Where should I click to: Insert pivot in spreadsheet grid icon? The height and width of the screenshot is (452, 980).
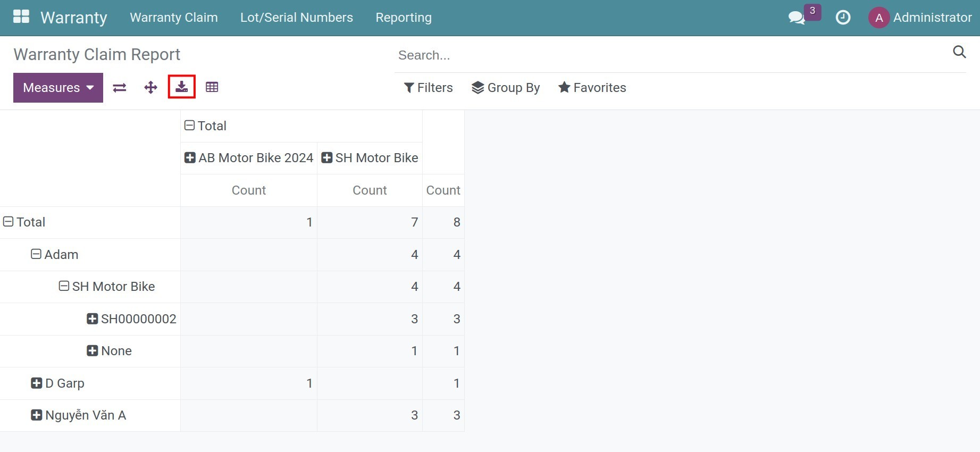click(212, 87)
